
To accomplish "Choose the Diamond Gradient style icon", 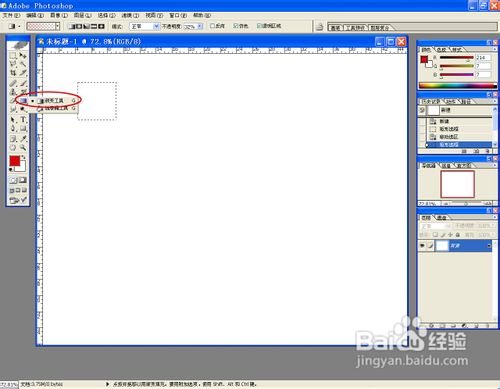I will (101, 26).
